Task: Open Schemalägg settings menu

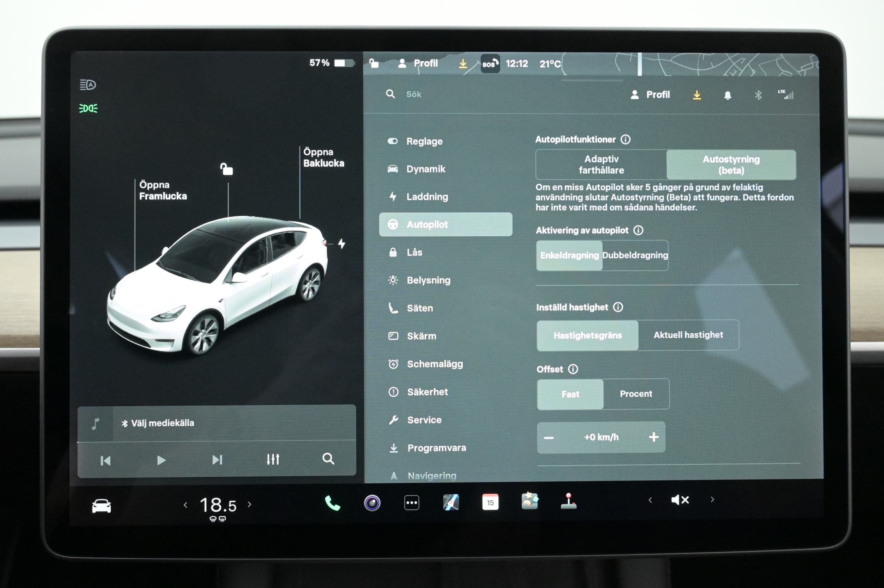Action: coord(446,364)
